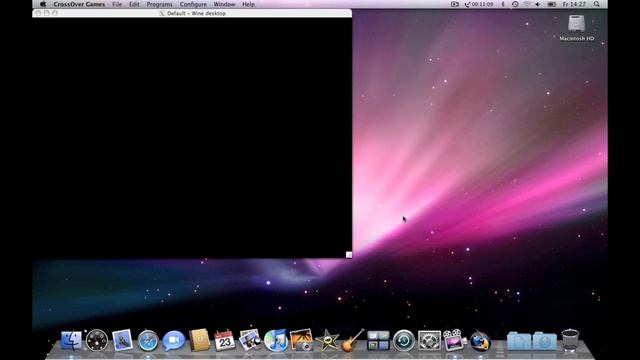Open iTunes from the Dock

click(276, 340)
